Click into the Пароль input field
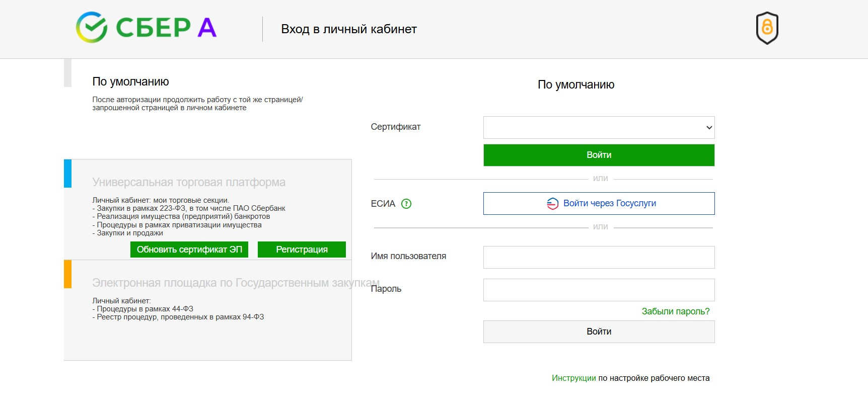The height and width of the screenshot is (415, 868). 599,290
